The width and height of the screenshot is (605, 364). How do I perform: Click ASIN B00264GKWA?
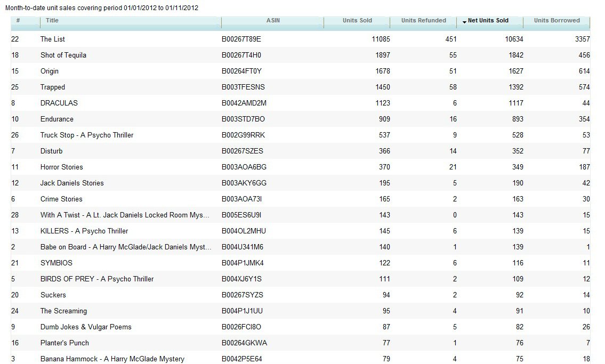pyautogui.click(x=244, y=343)
